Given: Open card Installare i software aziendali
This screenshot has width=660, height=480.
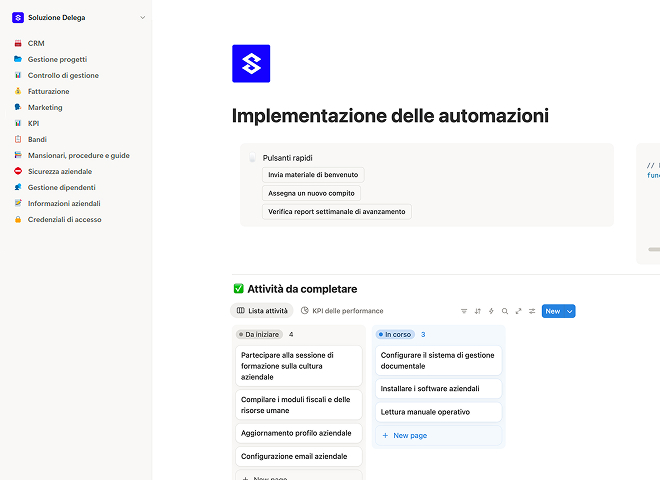Looking at the screenshot, I should (439, 389).
